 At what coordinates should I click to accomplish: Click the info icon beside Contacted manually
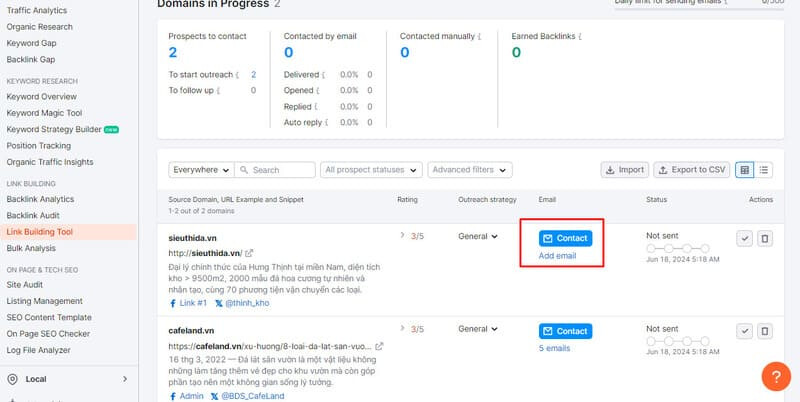click(479, 36)
